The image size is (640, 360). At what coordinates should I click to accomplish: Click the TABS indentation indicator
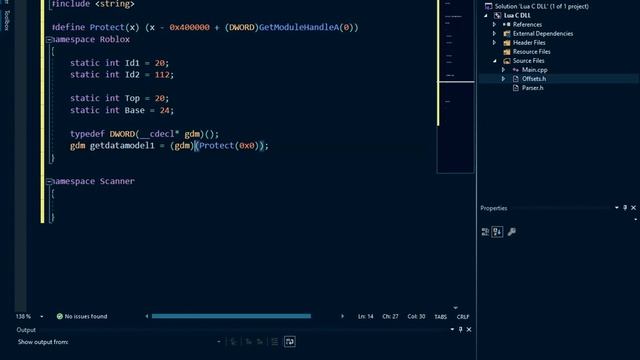tap(440, 317)
